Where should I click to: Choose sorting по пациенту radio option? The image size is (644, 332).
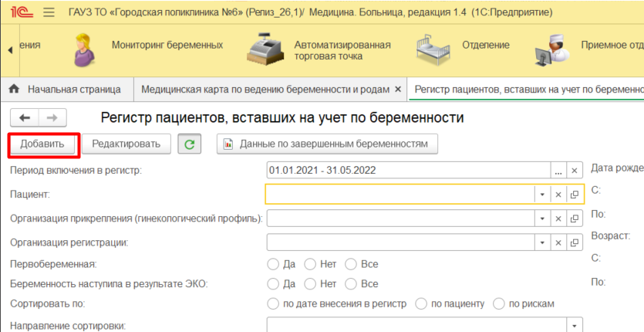[420, 303]
